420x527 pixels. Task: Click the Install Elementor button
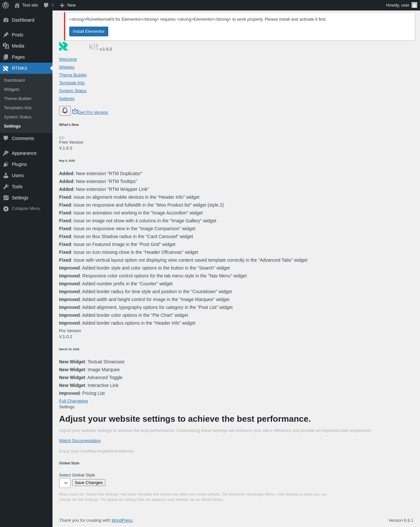[x=89, y=31]
